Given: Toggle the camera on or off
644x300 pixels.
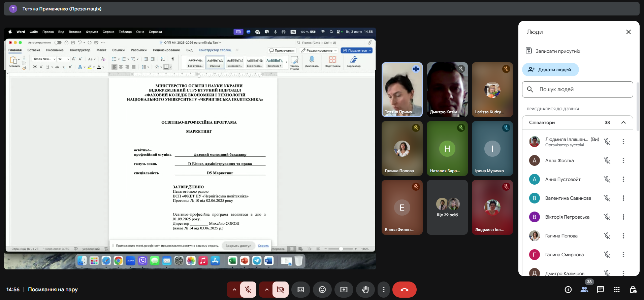Looking at the screenshot, I should tap(280, 290).
